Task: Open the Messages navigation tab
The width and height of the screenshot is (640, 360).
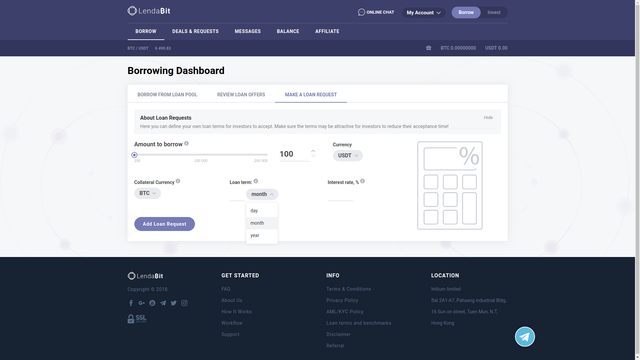Action: click(x=247, y=31)
